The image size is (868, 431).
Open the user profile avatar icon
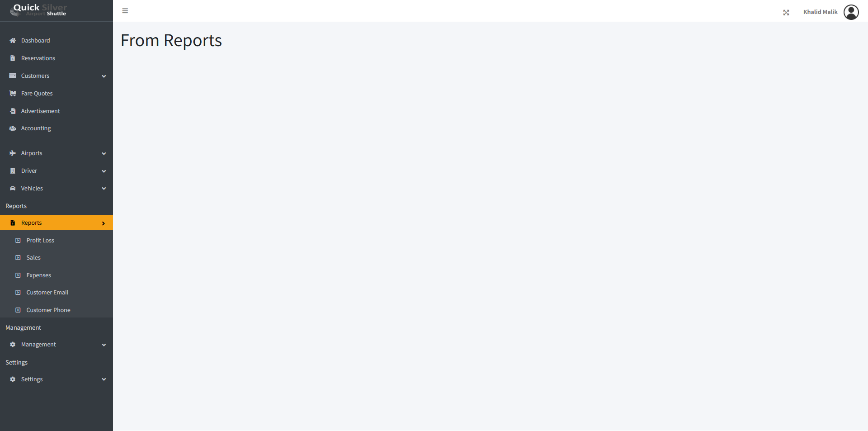(851, 12)
